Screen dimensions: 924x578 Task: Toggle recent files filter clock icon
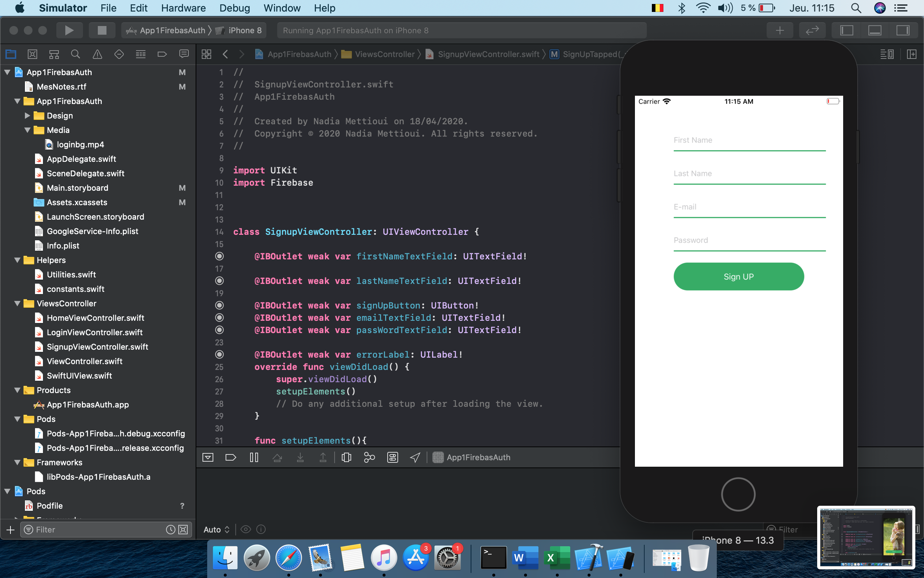(x=170, y=530)
